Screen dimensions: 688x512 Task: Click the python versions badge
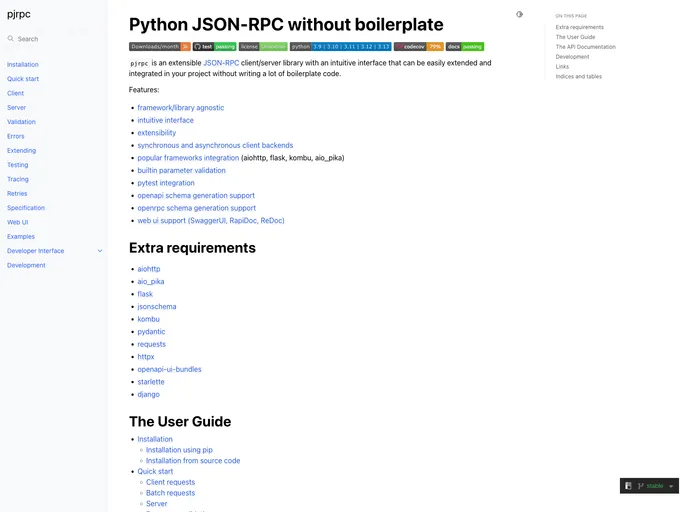point(340,47)
